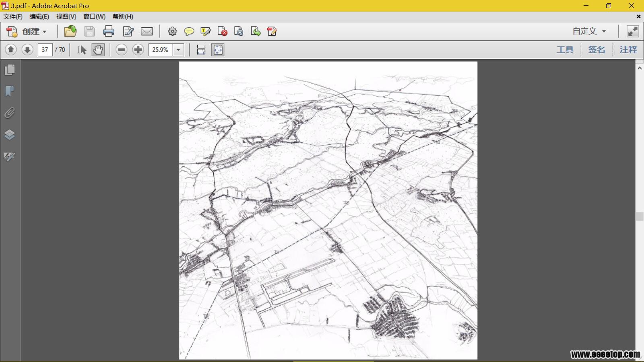Viewport: 644px width, 362px height.
Task: Click the Sign document pen icon
Action: pos(272,31)
